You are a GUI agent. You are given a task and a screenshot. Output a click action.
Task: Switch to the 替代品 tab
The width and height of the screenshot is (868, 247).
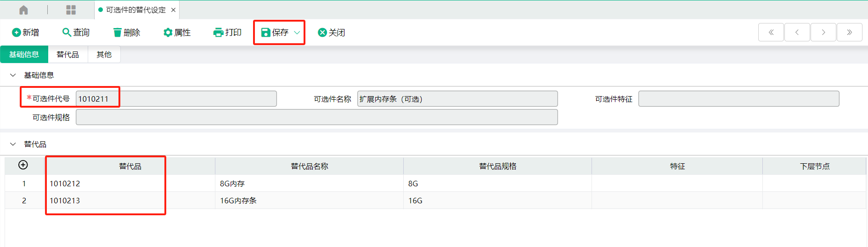point(68,54)
